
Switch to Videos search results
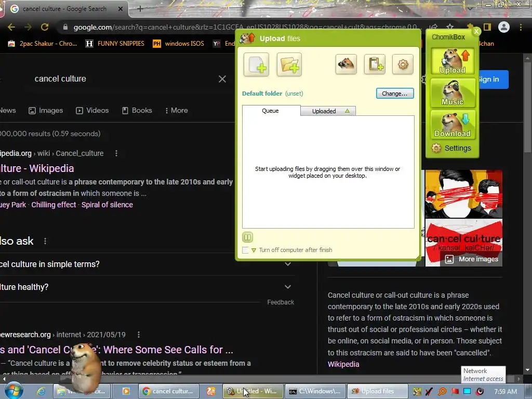tap(92, 111)
